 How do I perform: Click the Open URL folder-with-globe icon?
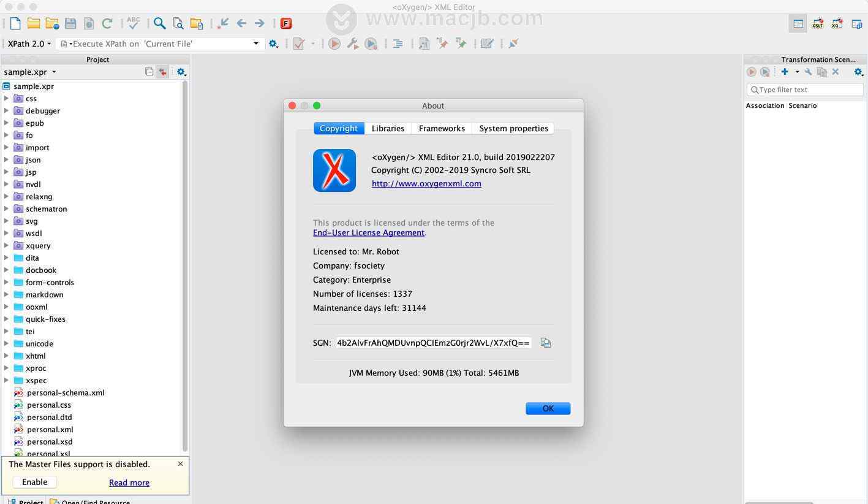[x=52, y=23]
